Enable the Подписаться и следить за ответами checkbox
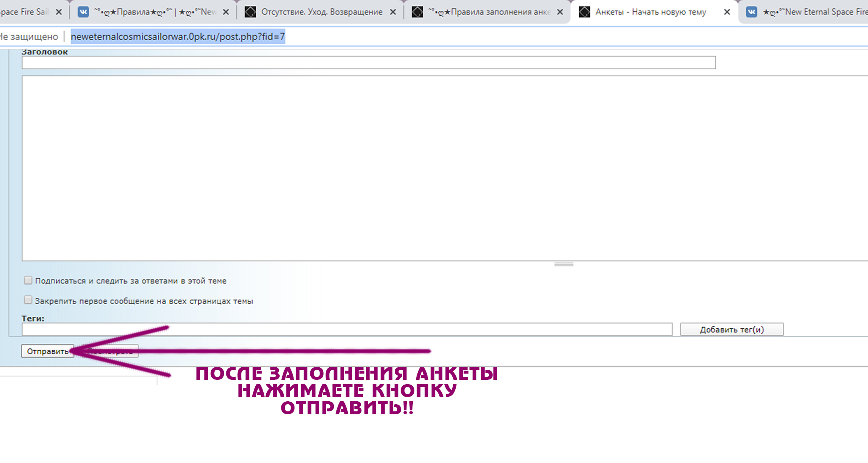868x463 pixels. (x=28, y=280)
